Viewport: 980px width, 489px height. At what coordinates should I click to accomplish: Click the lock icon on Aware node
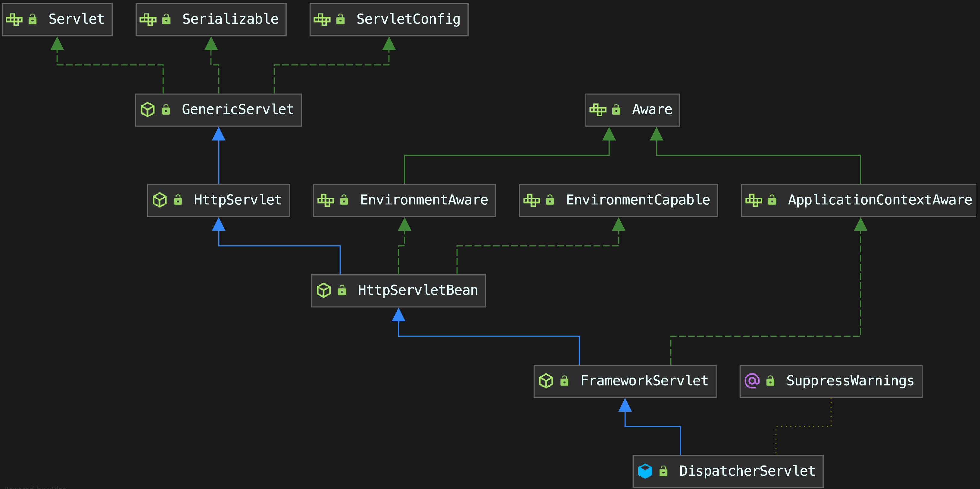pyautogui.click(x=616, y=110)
